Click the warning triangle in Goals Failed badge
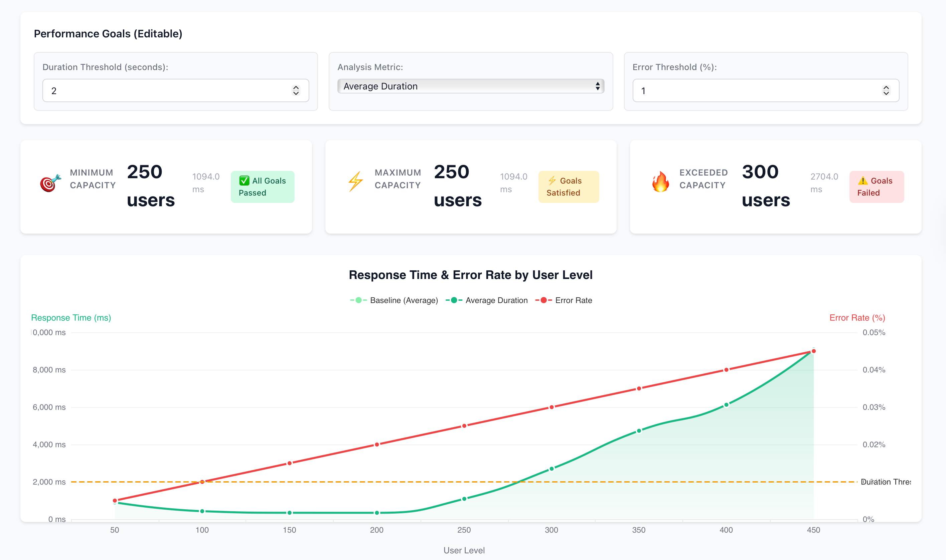 [862, 181]
